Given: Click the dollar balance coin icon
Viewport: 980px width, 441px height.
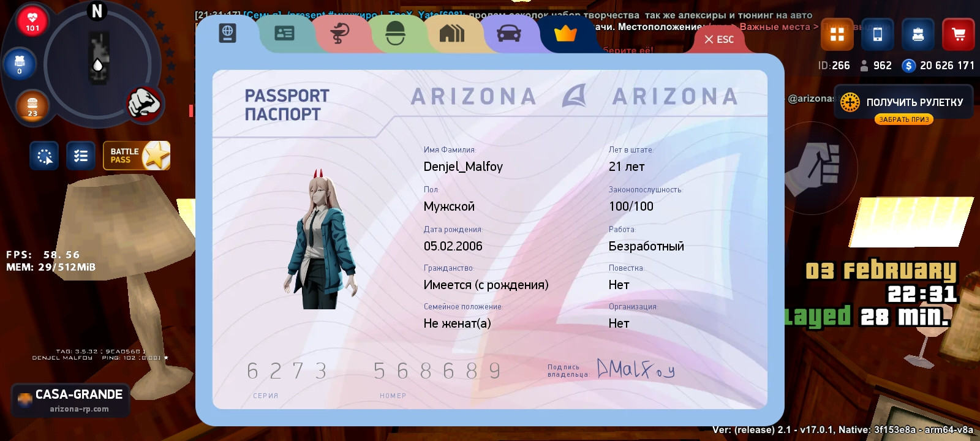Looking at the screenshot, I should pyautogui.click(x=909, y=66).
